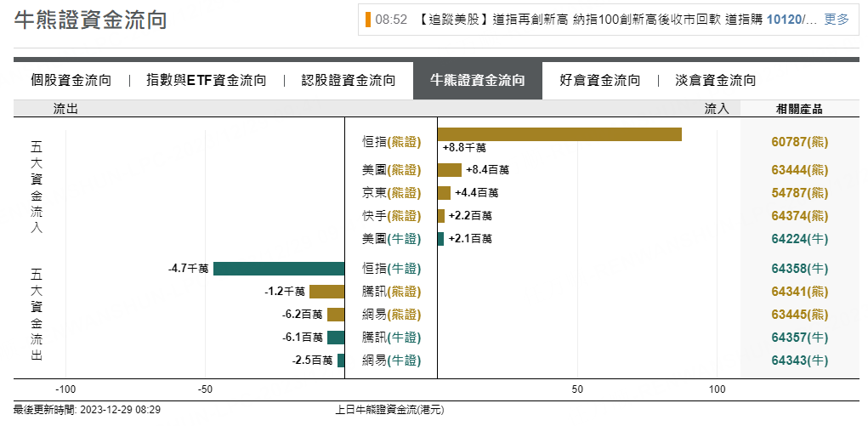Click the 美團(熊證) row label
The image size is (868, 426).
[x=391, y=170]
